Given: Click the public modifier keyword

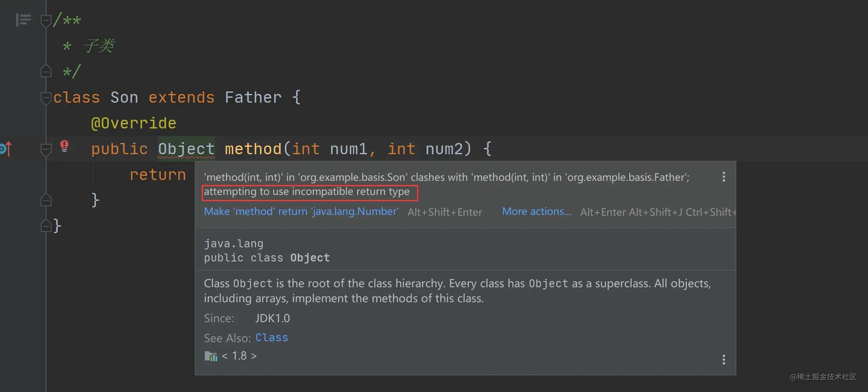Looking at the screenshot, I should pos(120,149).
